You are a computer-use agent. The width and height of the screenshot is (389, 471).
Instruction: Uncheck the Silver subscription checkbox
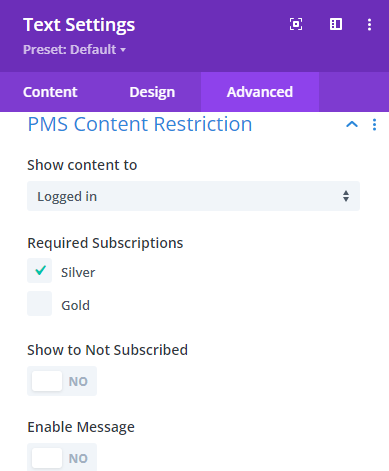coord(40,270)
